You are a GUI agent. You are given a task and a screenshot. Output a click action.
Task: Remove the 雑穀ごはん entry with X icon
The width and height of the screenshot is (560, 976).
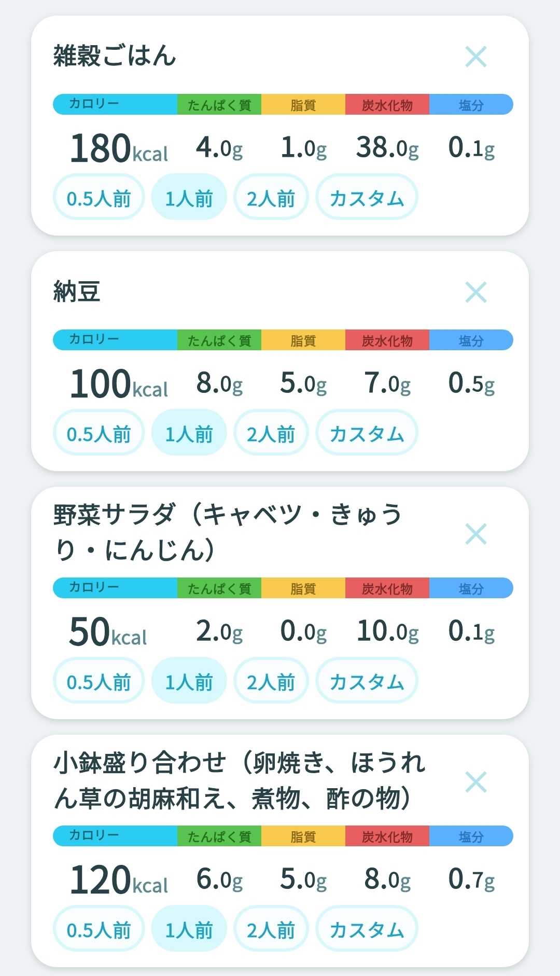pyautogui.click(x=475, y=57)
